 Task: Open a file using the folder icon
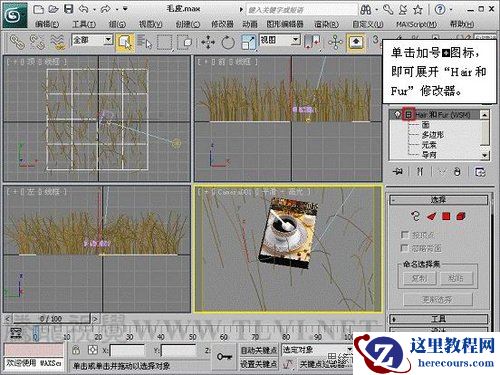(x=53, y=9)
